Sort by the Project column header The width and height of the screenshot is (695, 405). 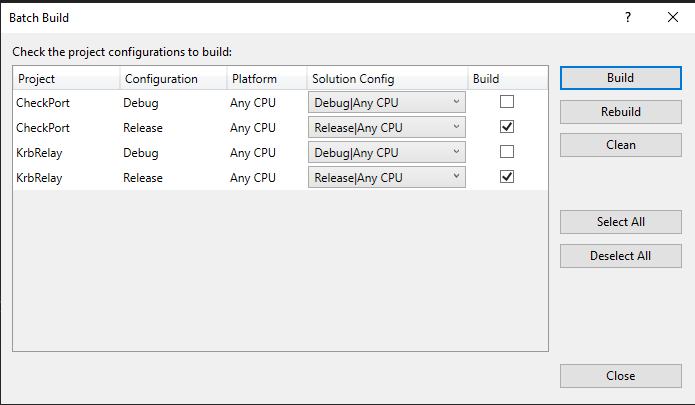(x=66, y=79)
